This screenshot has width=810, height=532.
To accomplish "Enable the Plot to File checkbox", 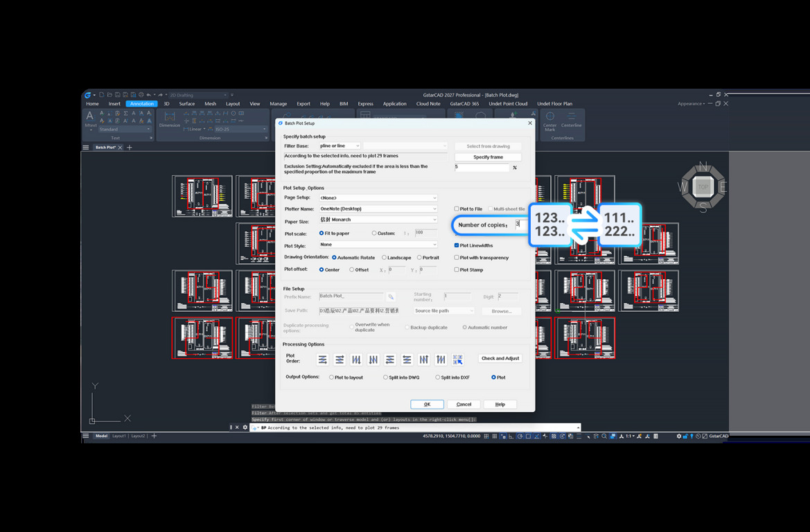I will tap(456, 209).
